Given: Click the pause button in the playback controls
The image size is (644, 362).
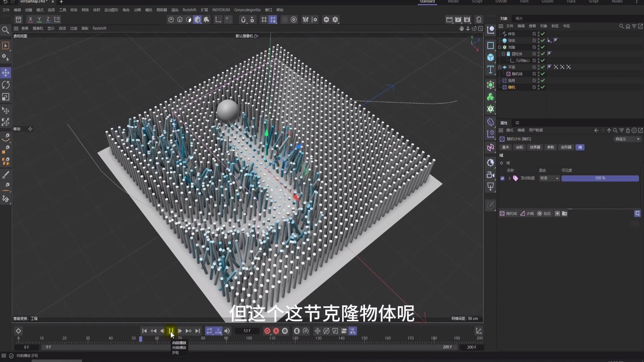Looking at the screenshot, I should point(171,331).
